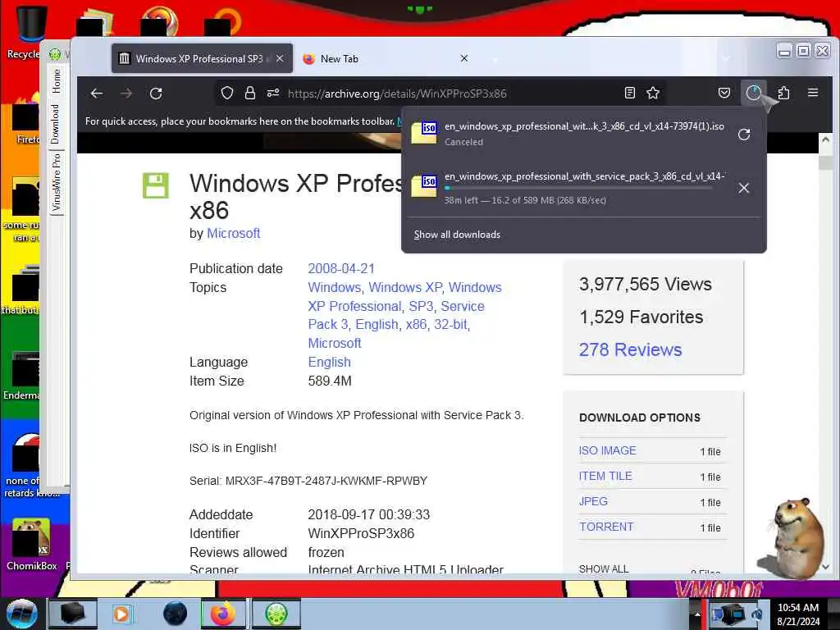Image resolution: width=840 pixels, height=630 pixels.
Task: Click the dark globe taskbar icon
Action: coord(176,614)
